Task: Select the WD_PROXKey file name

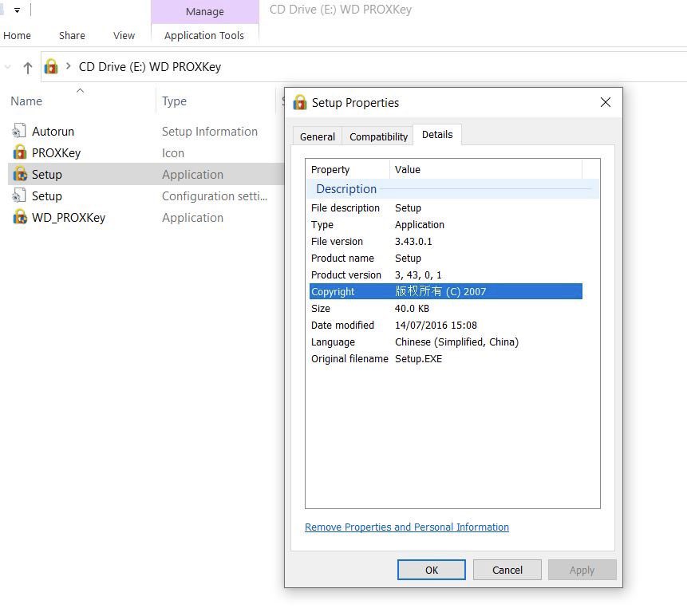Action: (x=69, y=218)
